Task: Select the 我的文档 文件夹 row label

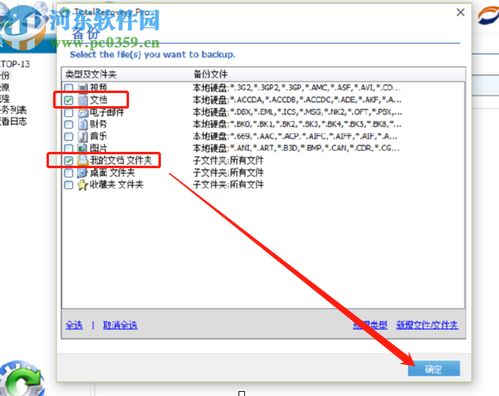Action: pos(121,161)
